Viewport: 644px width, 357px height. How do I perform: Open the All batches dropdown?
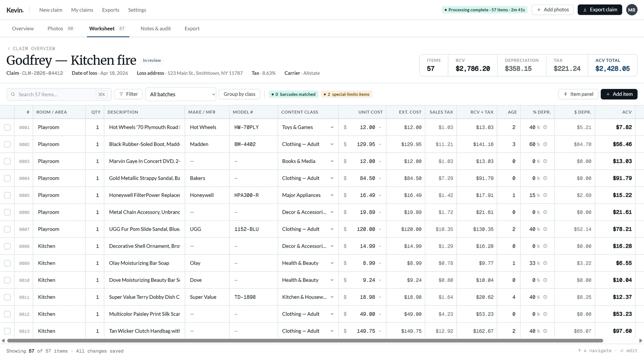click(x=181, y=94)
